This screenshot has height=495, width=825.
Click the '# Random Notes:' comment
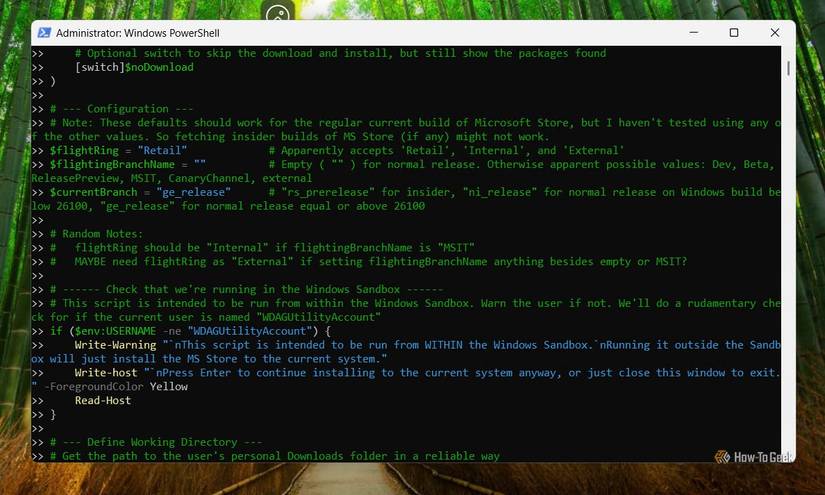pos(96,234)
